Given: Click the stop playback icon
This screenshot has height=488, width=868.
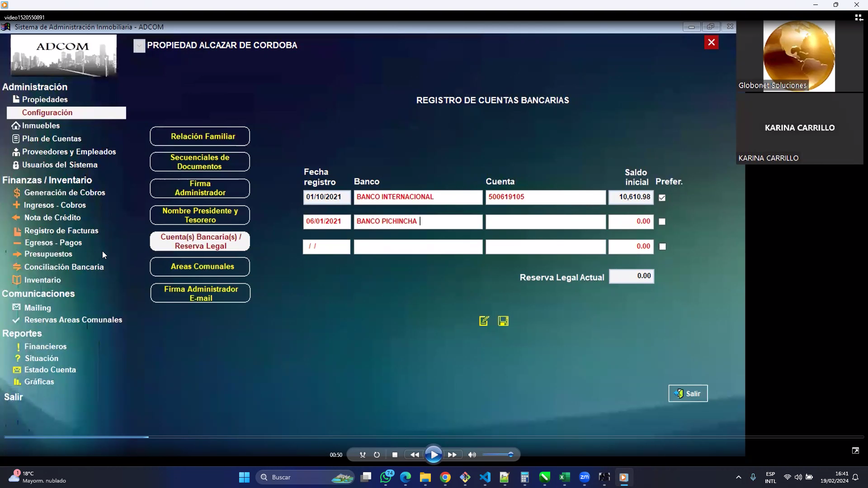Looking at the screenshot, I should click(395, 455).
